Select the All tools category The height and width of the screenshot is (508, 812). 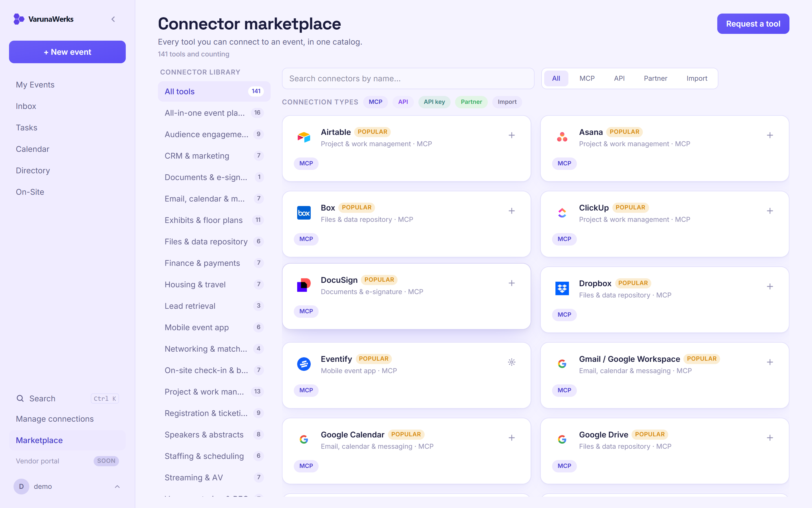click(x=214, y=91)
